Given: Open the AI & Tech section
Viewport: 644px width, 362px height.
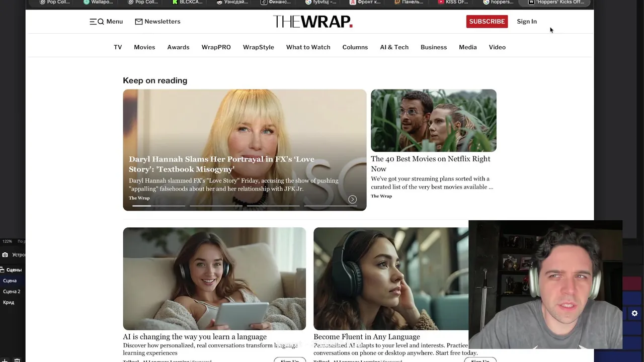Looking at the screenshot, I should [x=394, y=47].
